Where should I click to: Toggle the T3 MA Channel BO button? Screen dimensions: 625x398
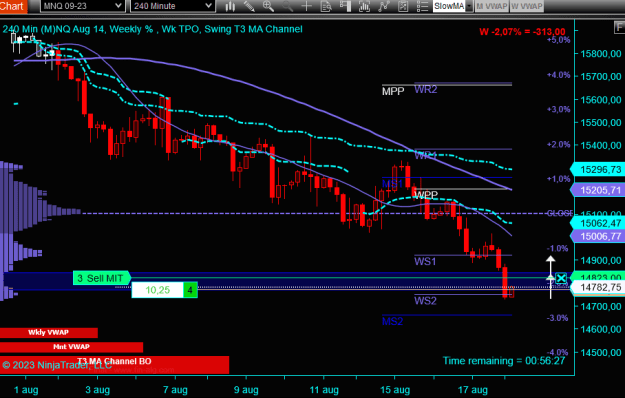pyautogui.click(x=114, y=365)
